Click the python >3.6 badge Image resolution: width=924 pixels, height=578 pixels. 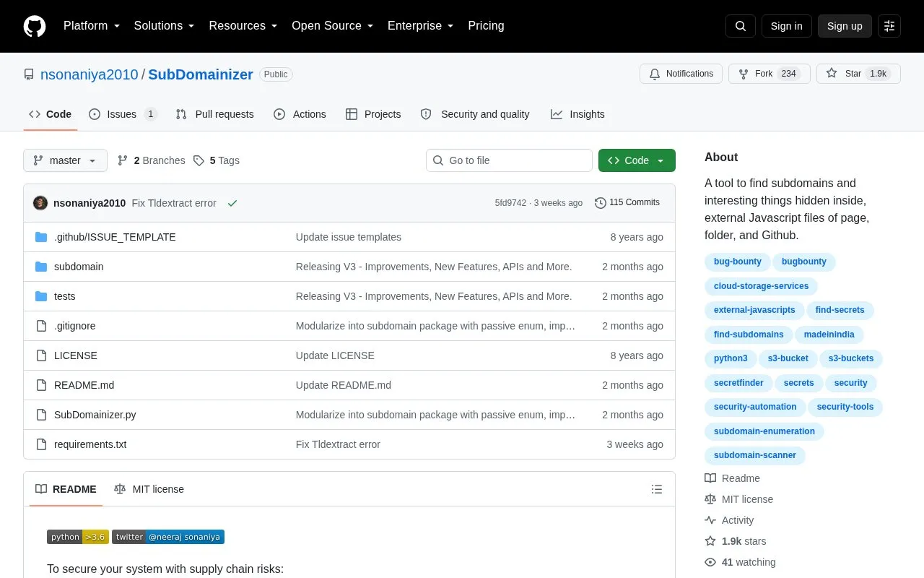(78, 537)
